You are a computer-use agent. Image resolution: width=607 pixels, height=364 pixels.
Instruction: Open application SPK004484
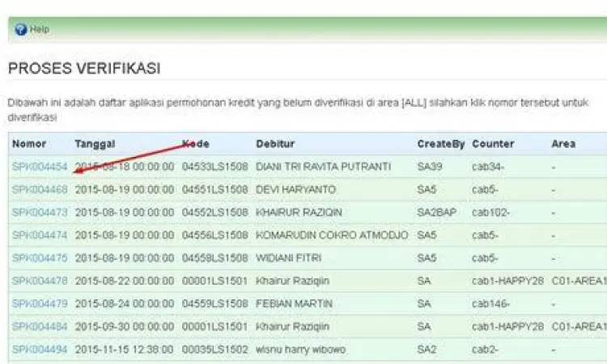[40, 327]
